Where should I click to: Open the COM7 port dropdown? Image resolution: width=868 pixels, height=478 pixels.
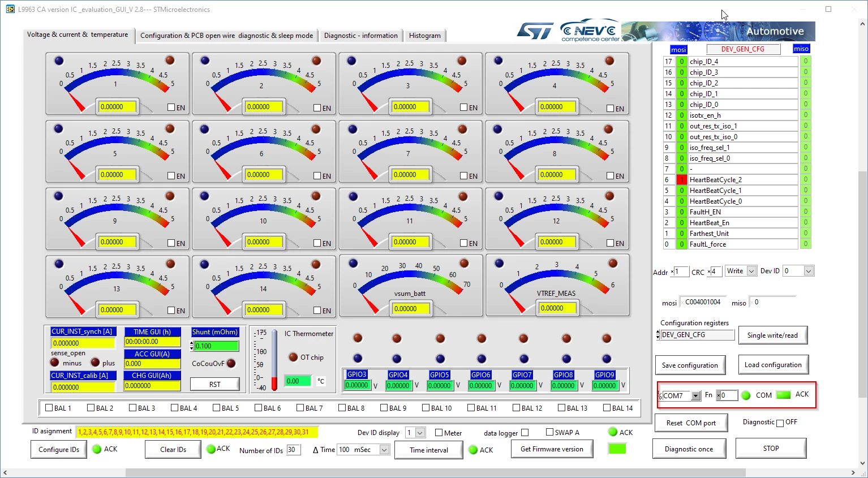point(696,396)
